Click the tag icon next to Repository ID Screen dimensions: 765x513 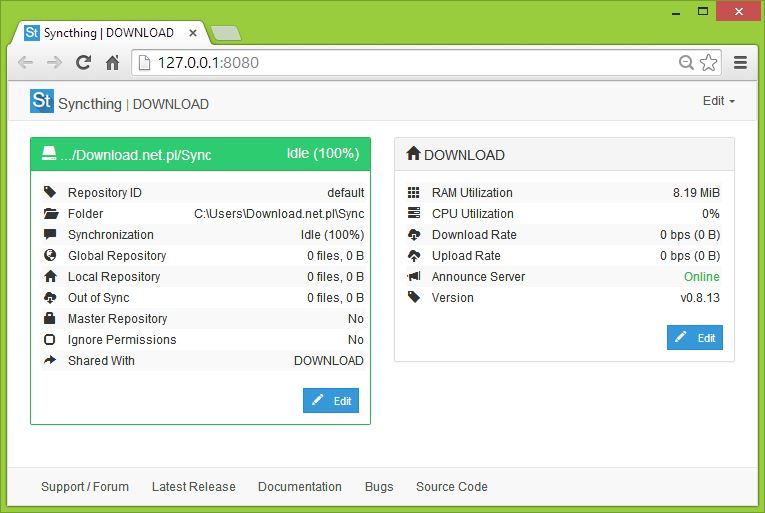(x=50, y=192)
